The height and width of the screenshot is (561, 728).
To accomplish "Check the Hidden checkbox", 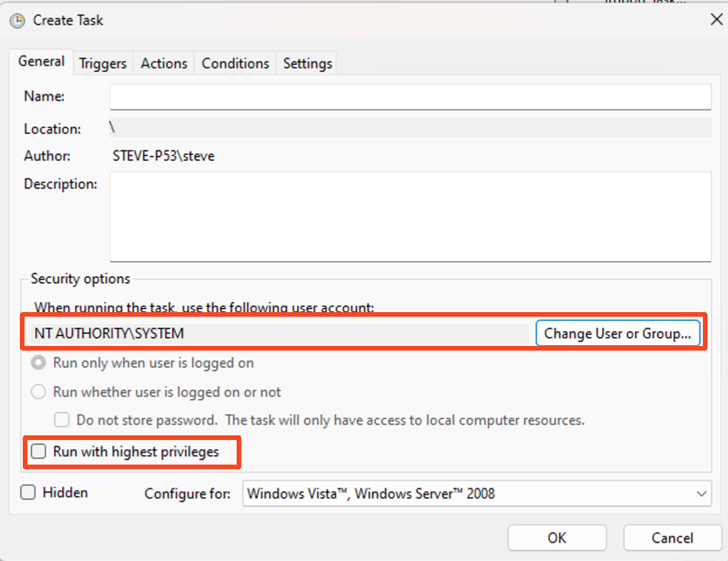I will (x=28, y=493).
